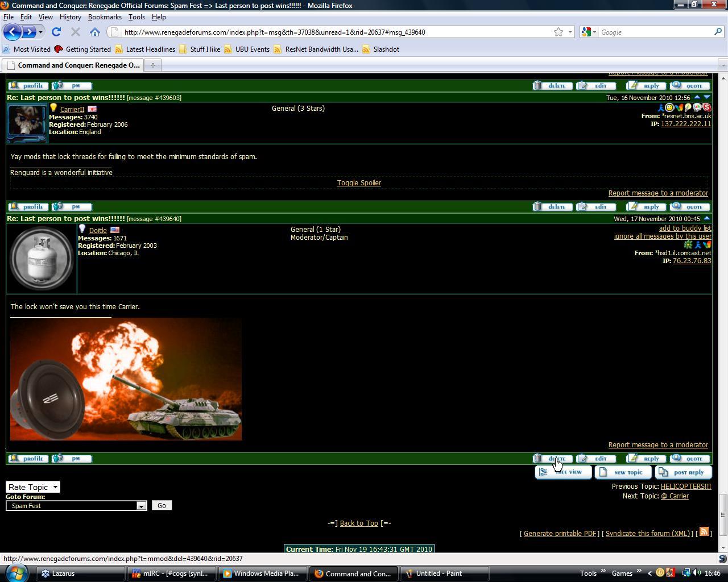
Task: Click the Google search input field
Action: pos(654,32)
